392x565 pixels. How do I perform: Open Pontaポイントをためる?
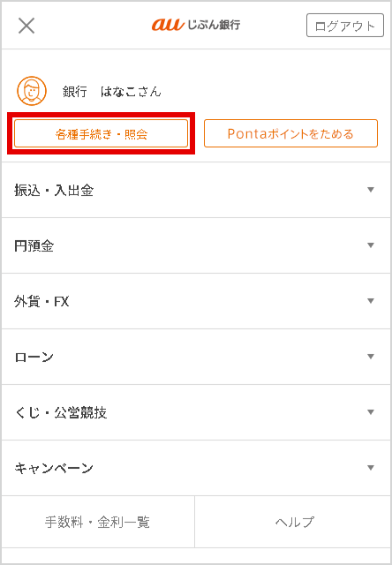(290, 133)
